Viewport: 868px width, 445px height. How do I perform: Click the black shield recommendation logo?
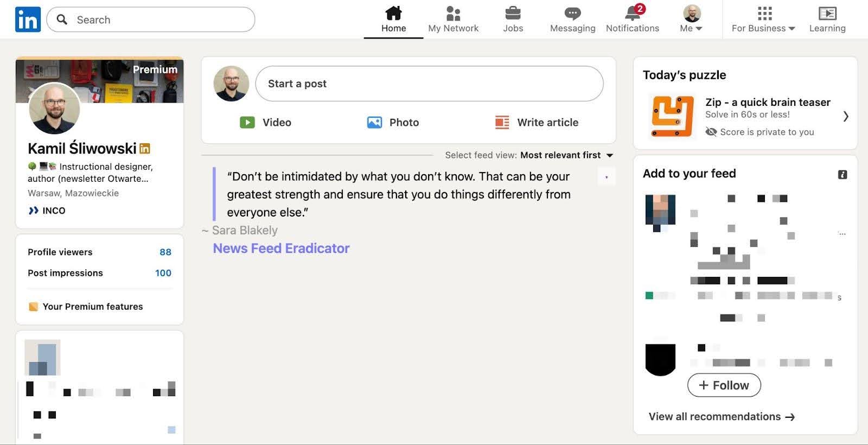click(660, 359)
